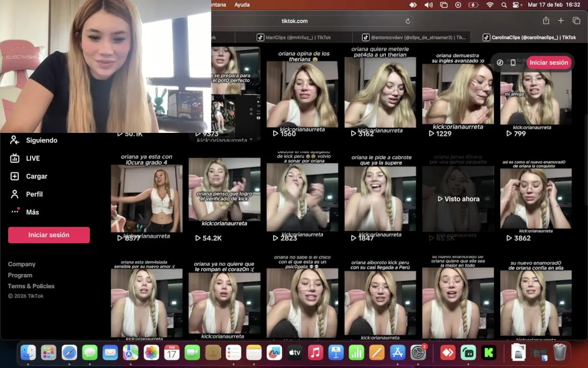Open Control Center in menu bar

pos(516,5)
